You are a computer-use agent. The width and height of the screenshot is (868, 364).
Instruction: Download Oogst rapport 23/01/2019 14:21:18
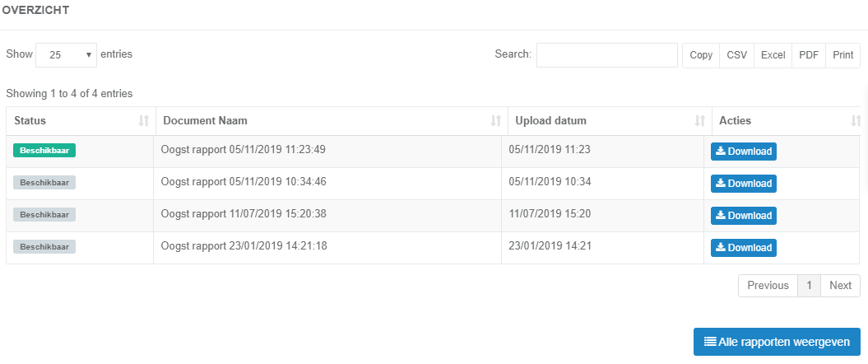tap(744, 248)
